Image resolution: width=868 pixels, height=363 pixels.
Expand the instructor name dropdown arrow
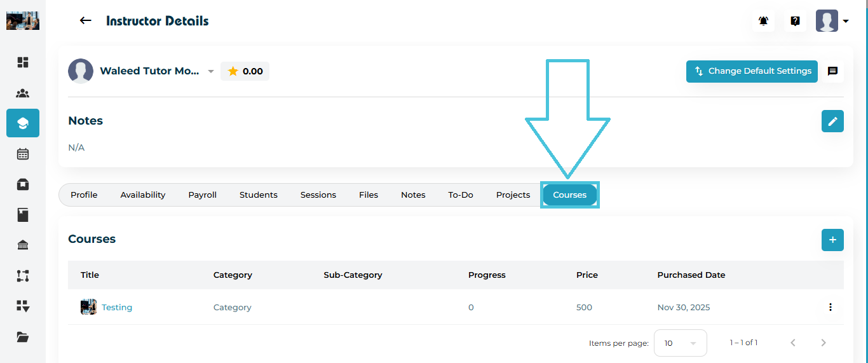coord(211,72)
